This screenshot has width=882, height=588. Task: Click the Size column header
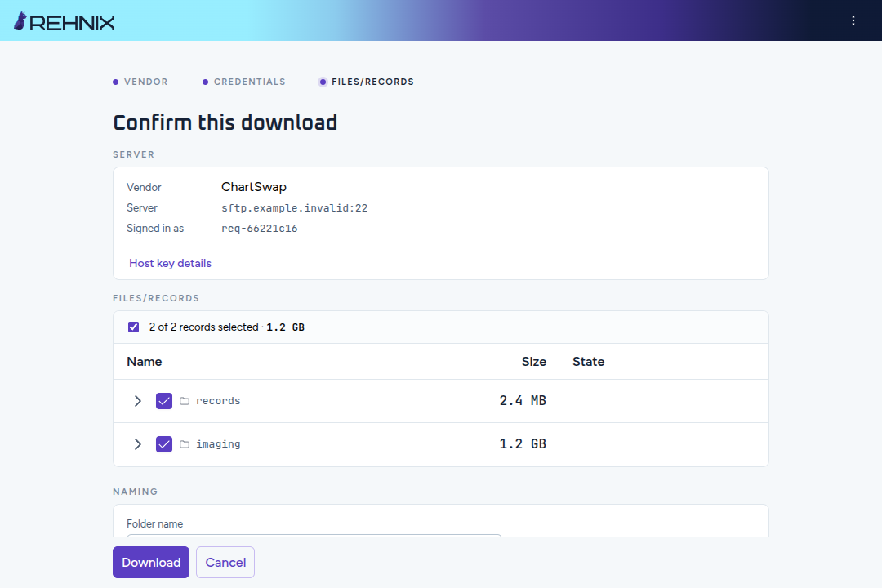pos(534,362)
